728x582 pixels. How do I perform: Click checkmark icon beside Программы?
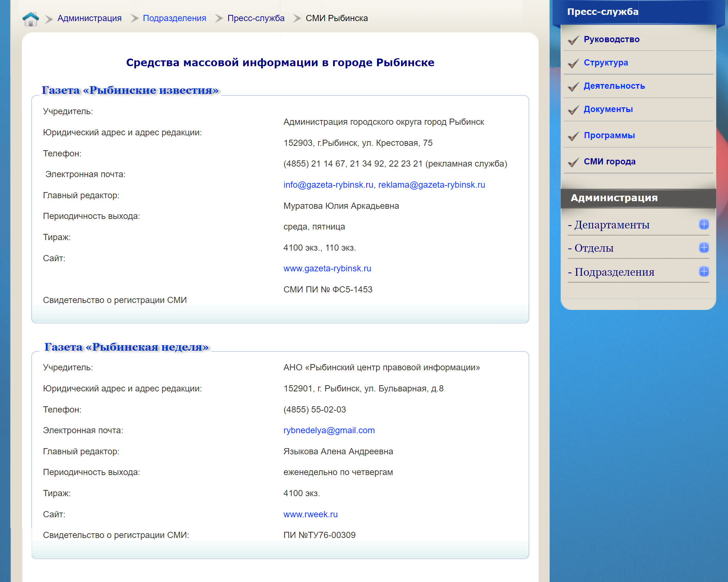click(573, 136)
